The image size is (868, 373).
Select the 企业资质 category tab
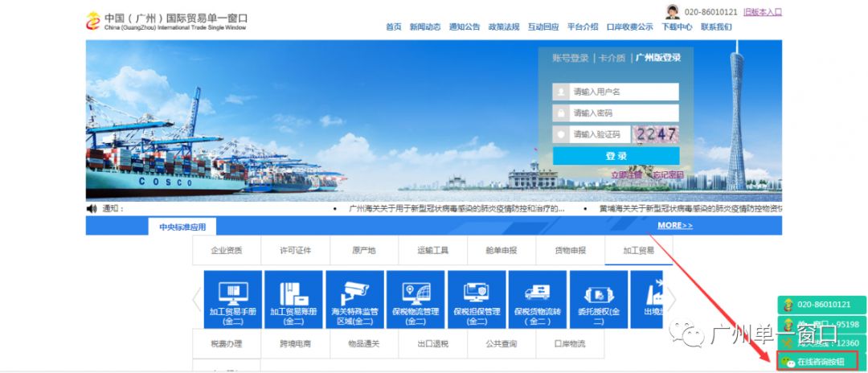coord(227,250)
